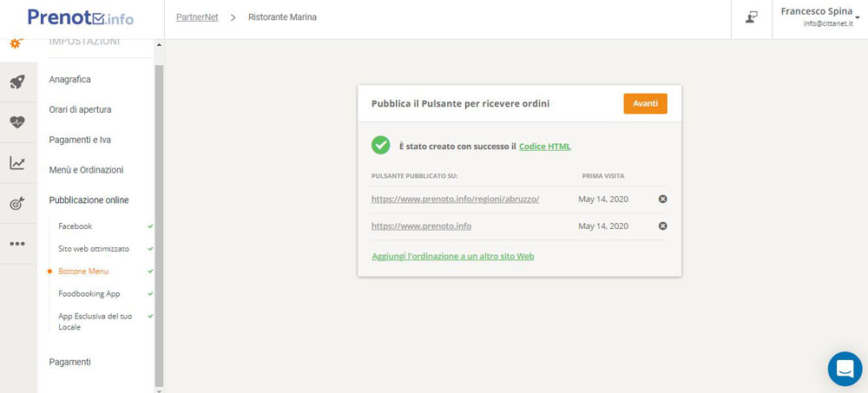
Task: Select Orari di apertura menu item
Action: click(x=80, y=109)
